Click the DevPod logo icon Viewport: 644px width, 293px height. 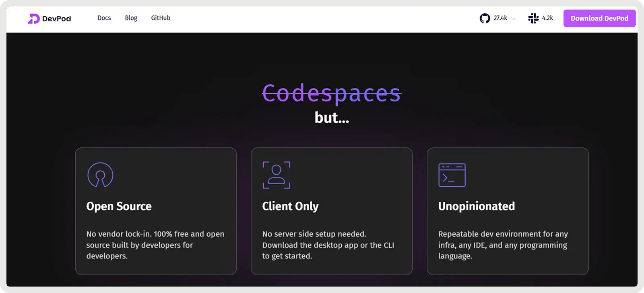point(33,19)
